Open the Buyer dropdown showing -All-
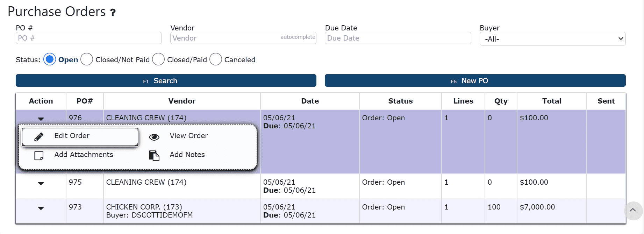The height and width of the screenshot is (234, 644). (x=552, y=39)
